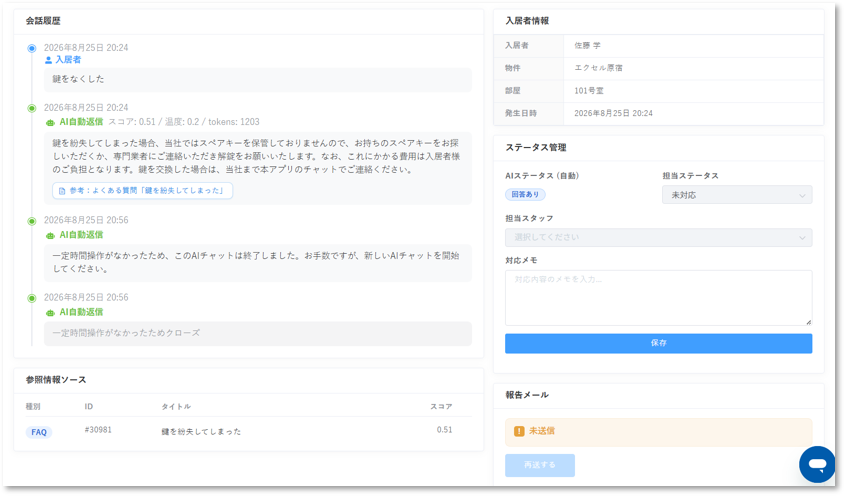
Task: Click the green timeline dot at 20:24
Action: click(x=32, y=108)
